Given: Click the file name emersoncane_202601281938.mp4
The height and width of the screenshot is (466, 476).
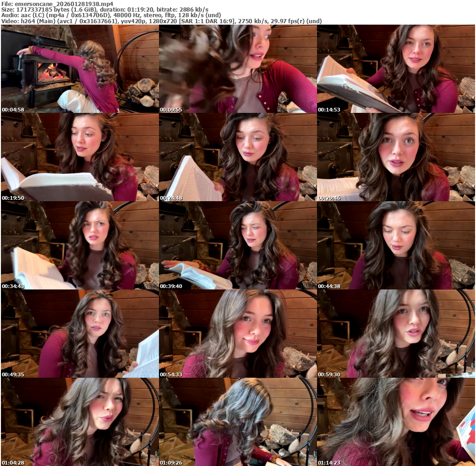Looking at the screenshot, I should 64,4.
